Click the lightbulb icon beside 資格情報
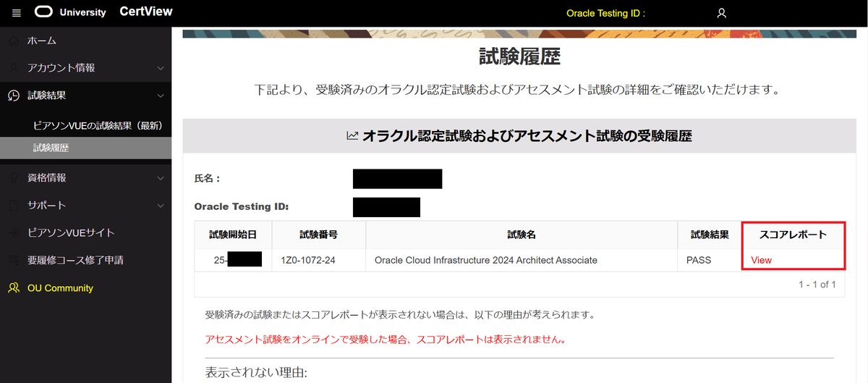868x383 pixels. pyautogui.click(x=13, y=177)
